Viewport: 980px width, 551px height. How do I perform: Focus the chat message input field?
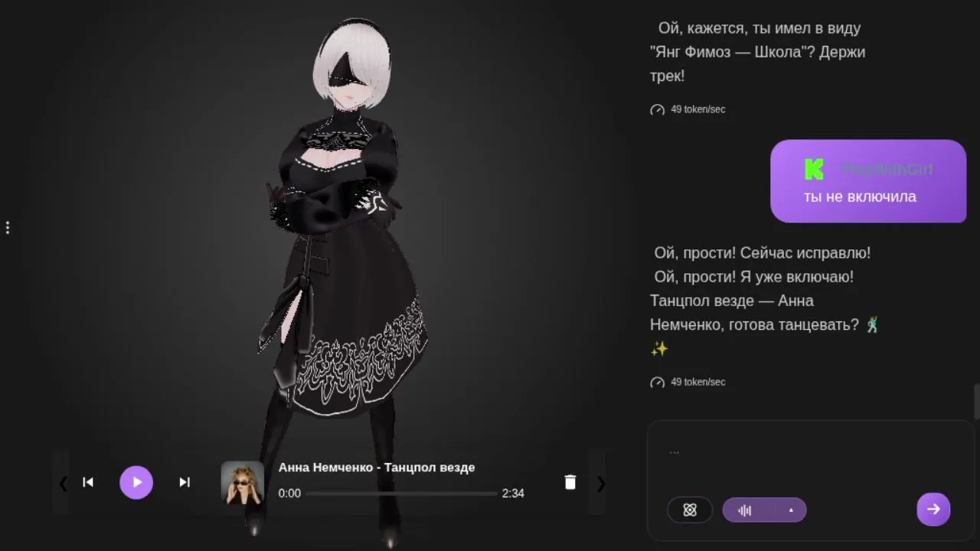pos(810,455)
